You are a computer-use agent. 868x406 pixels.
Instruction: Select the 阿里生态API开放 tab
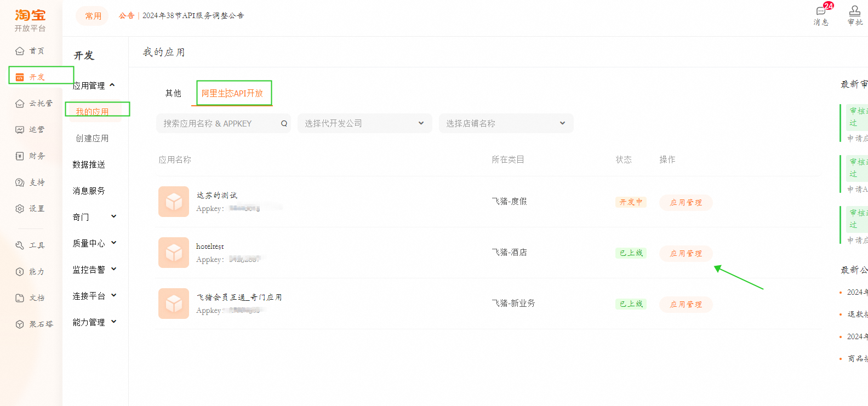(232, 93)
